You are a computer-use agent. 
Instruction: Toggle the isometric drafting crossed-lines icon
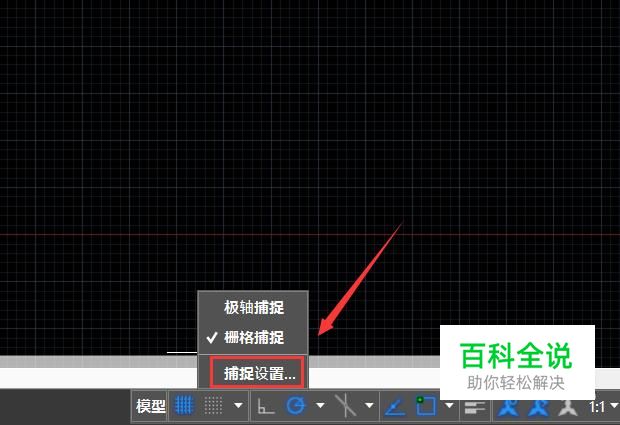(x=345, y=405)
